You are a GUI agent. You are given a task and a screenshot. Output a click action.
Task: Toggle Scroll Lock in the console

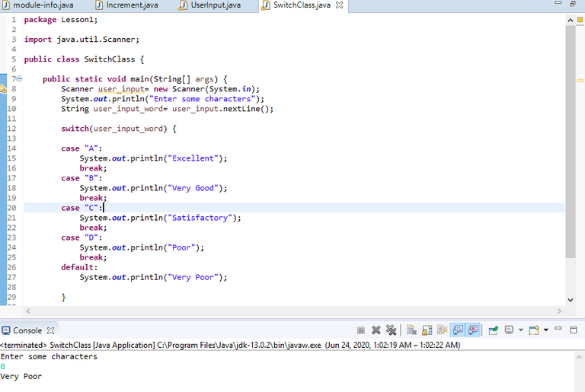427,330
